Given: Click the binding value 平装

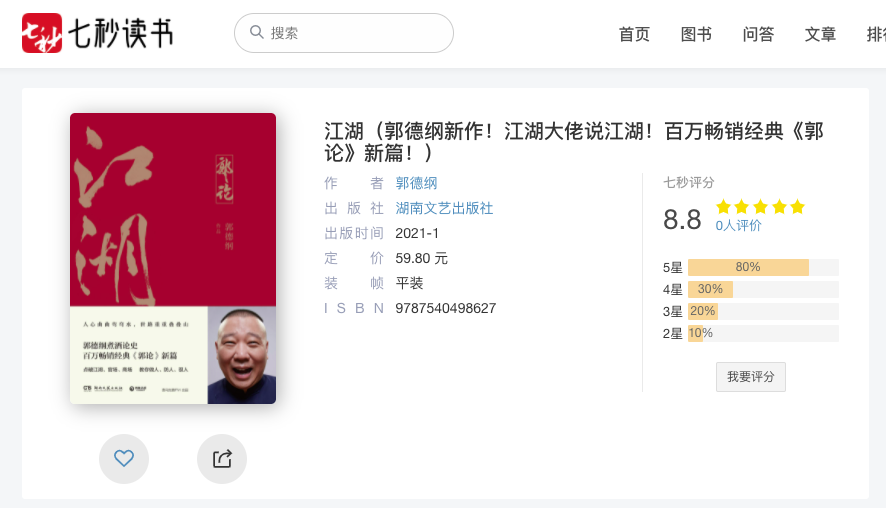Looking at the screenshot, I should click(x=409, y=283).
